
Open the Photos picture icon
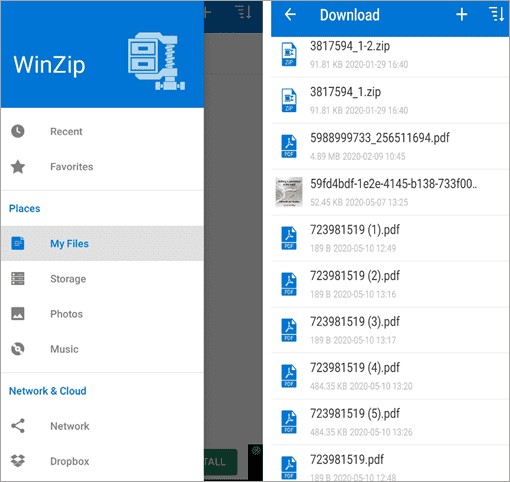[x=18, y=314]
